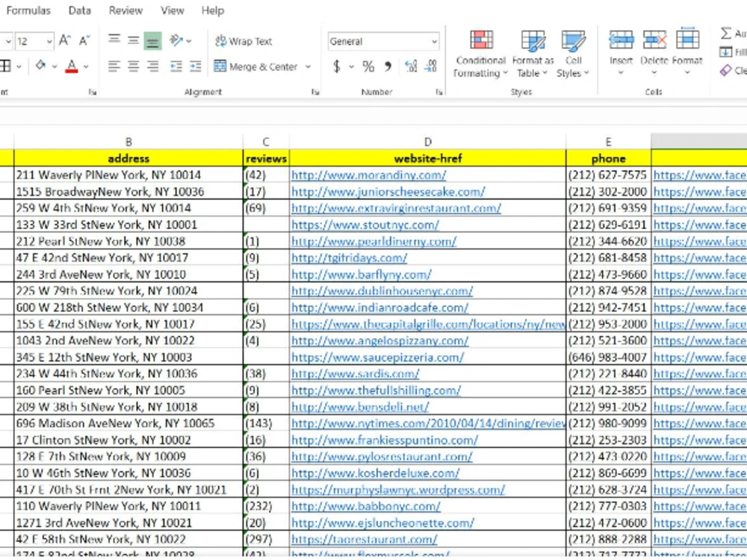Open Alignment settings dialog launcher
The height and width of the screenshot is (560, 747).
(315, 92)
